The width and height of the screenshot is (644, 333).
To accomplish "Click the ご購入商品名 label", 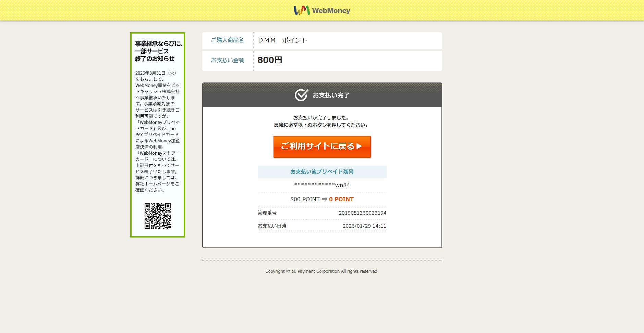I will click(227, 40).
